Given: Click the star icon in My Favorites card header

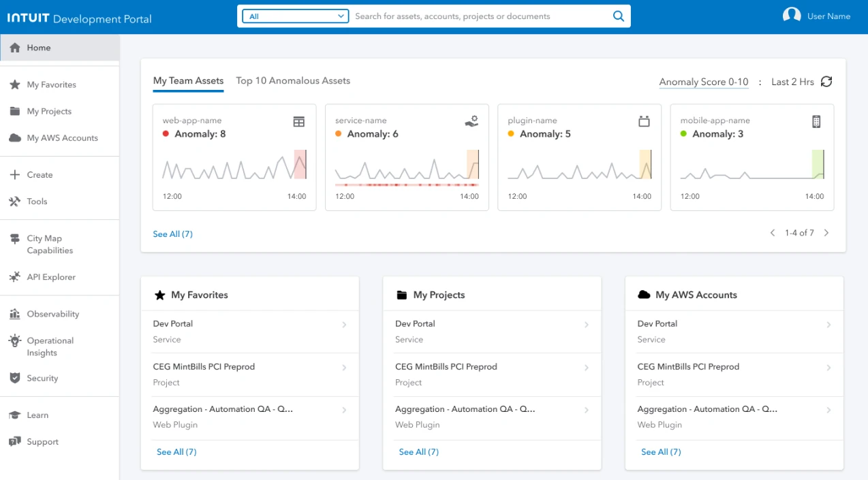Looking at the screenshot, I should coord(160,295).
